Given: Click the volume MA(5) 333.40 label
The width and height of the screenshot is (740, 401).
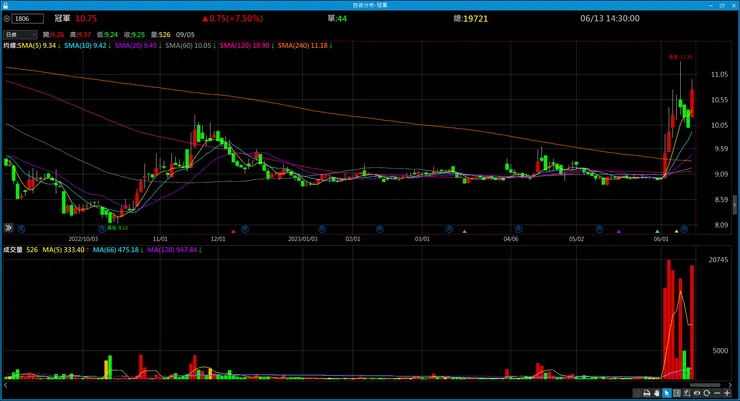Looking at the screenshot, I should (x=66, y=250).
